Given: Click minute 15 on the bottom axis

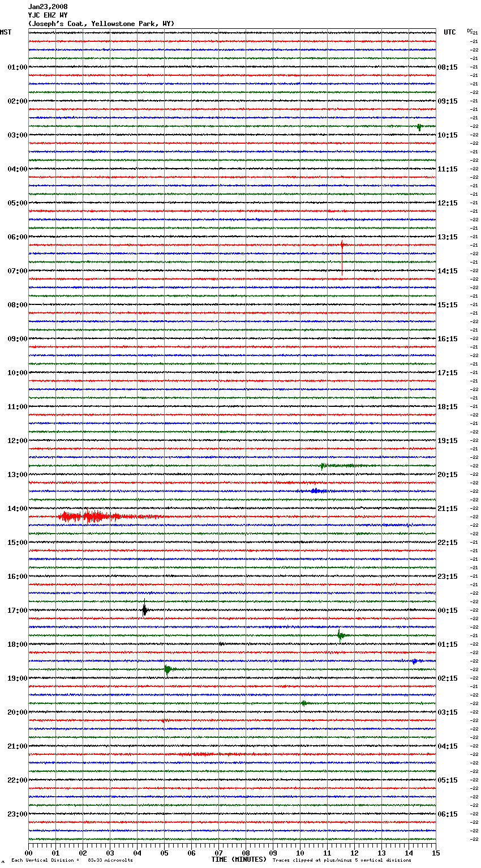Looking at the screenshot, I should (x=436, y=853).
